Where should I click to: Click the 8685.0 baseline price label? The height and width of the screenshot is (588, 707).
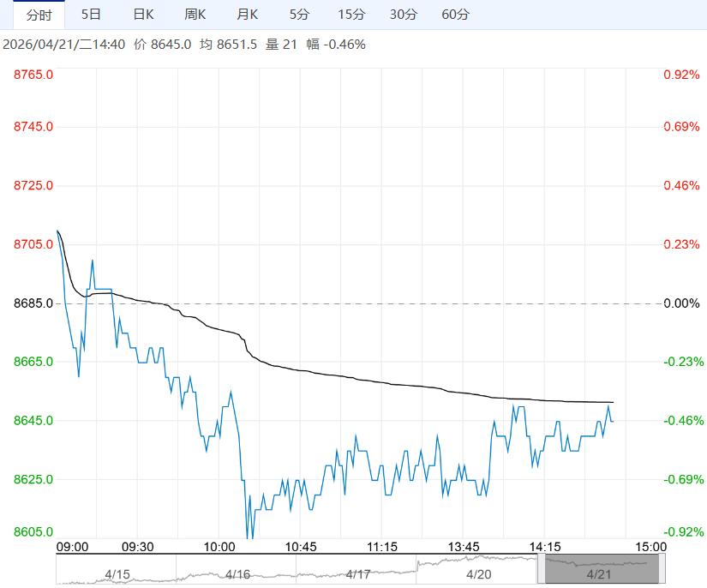33,303
